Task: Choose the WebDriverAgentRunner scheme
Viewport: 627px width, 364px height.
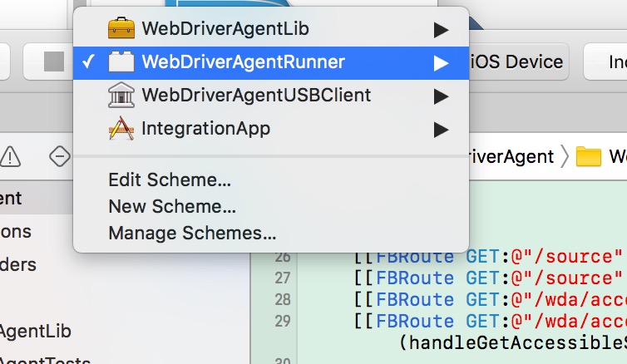Action: pyautogui.click(x=271, y=62)
